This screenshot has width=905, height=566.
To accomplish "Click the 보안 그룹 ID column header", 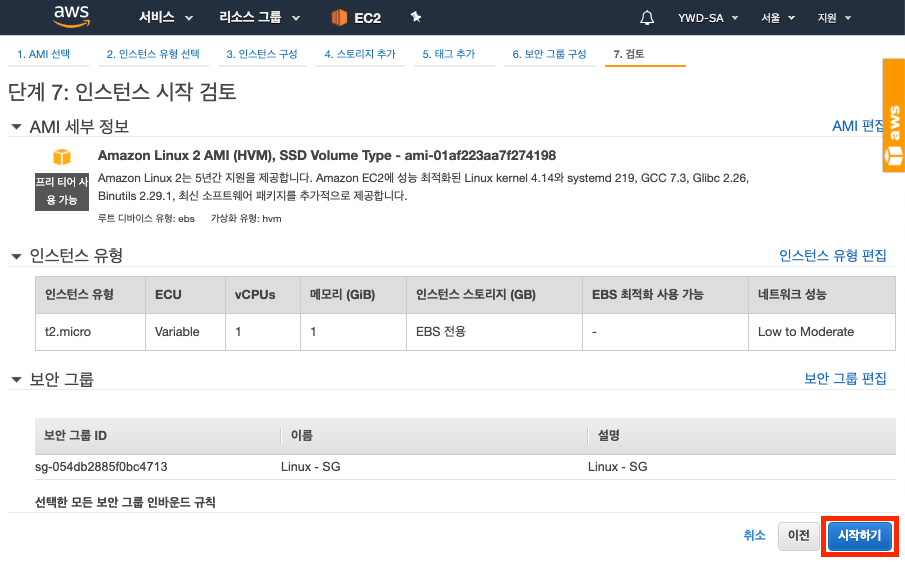I will coord(75,436).
